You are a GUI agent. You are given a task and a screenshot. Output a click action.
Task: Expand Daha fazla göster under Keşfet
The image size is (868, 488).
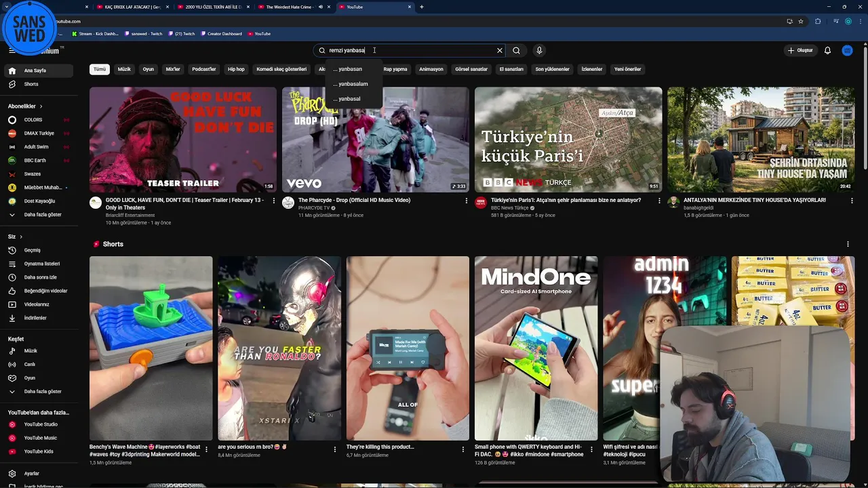39,392
